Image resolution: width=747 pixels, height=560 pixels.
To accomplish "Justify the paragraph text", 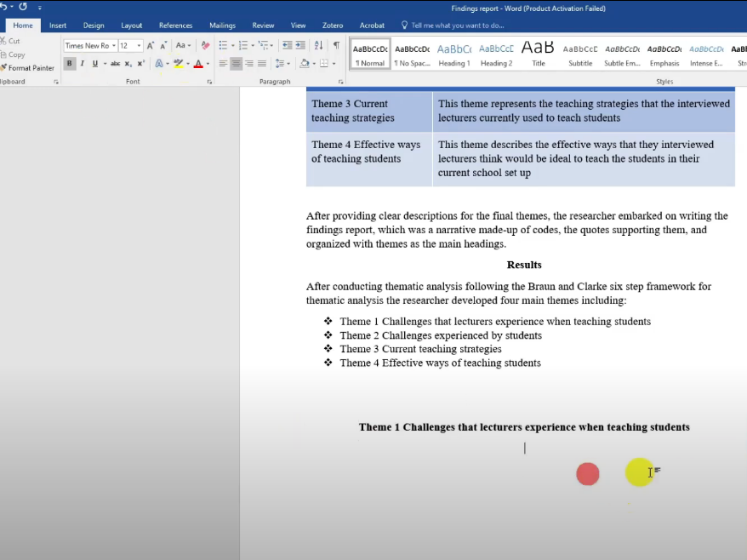I will point(262,63).
